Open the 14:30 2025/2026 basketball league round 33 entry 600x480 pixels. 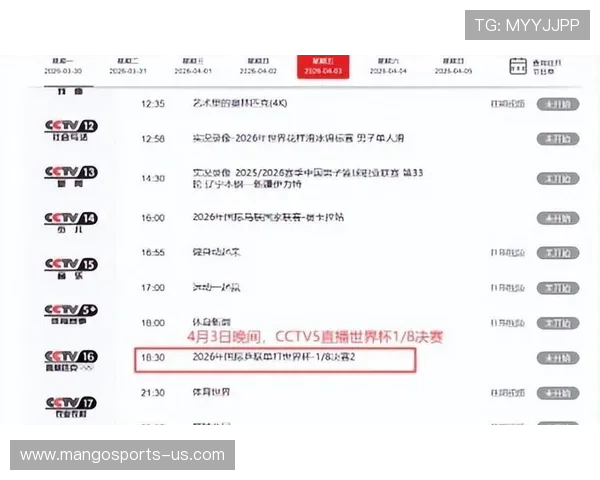click(x=308, y=178)
